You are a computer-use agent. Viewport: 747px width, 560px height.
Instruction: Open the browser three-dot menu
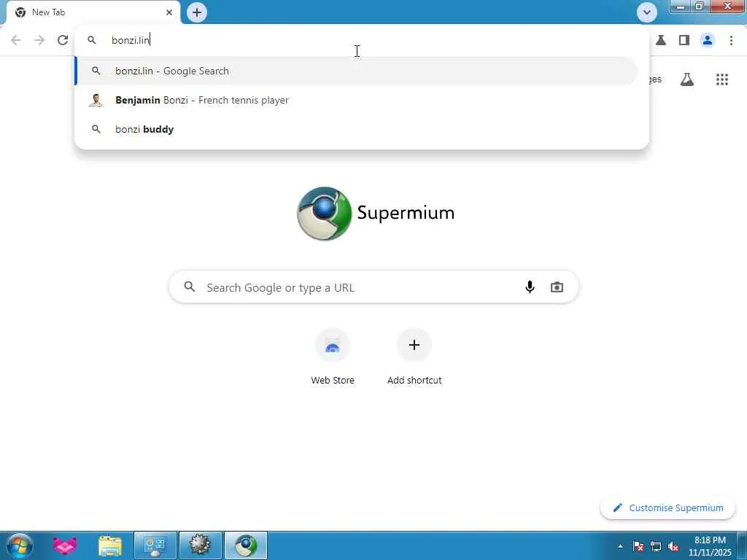pos(731,40)
